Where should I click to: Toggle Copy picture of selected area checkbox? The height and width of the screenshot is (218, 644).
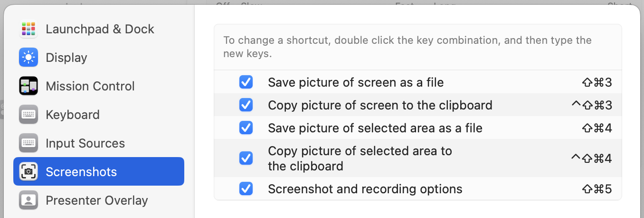point(246,158)
